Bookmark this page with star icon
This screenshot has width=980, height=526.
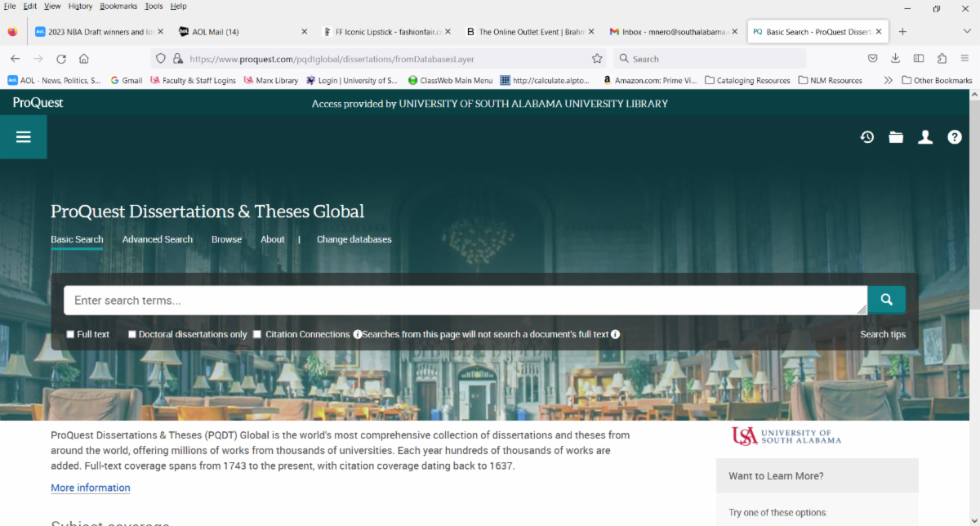597,59
